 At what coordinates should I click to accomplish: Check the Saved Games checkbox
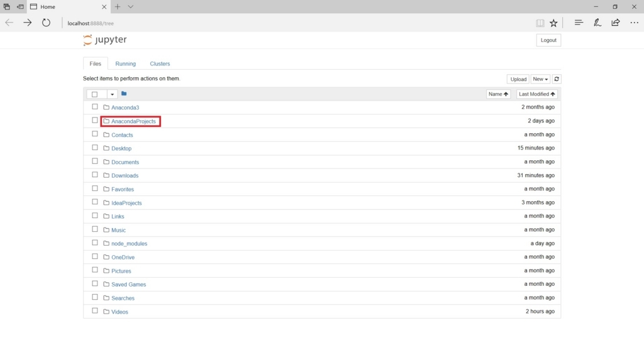(x=95, y=283)
